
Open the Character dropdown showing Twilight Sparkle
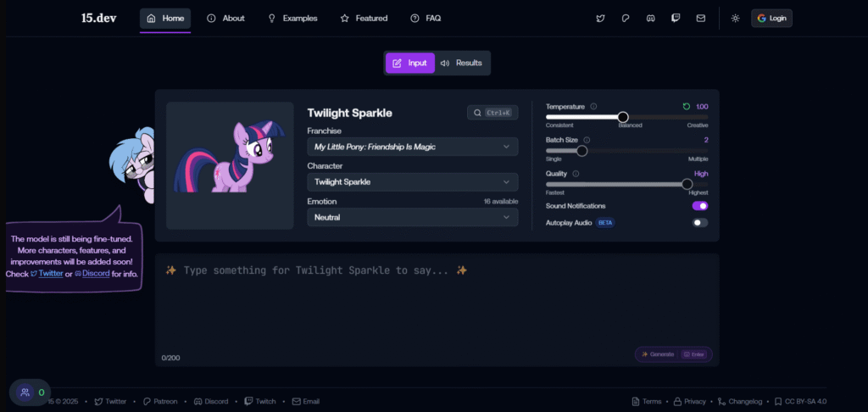click(412, 181)
